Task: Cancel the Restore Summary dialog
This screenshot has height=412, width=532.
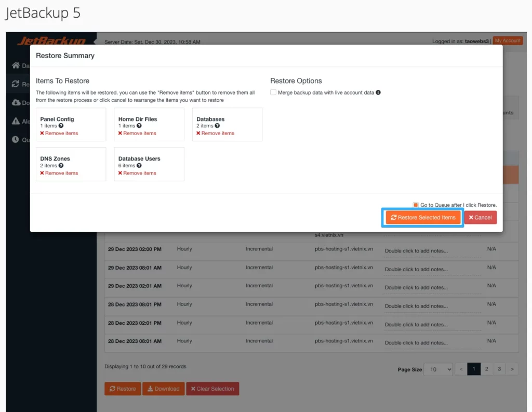Action: pos(480,218)
